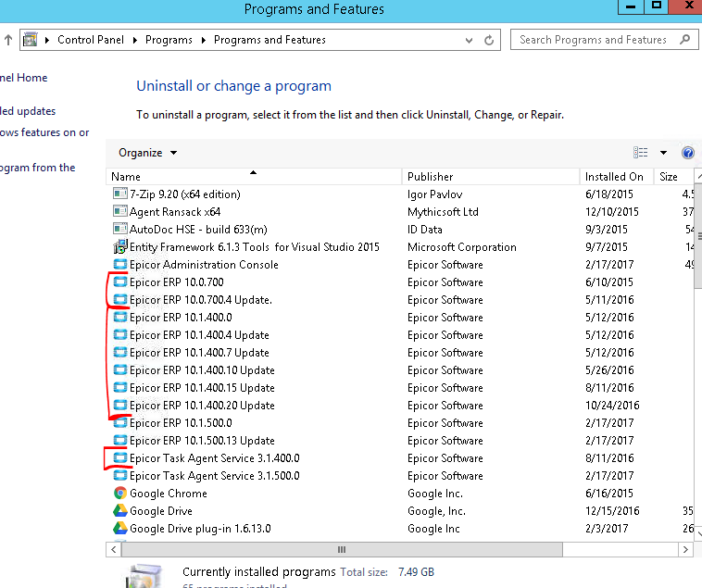Click the Epicor ERP 10.1.400.4 Update icon
Screen dimensions: 702x588
click(120, 334)
